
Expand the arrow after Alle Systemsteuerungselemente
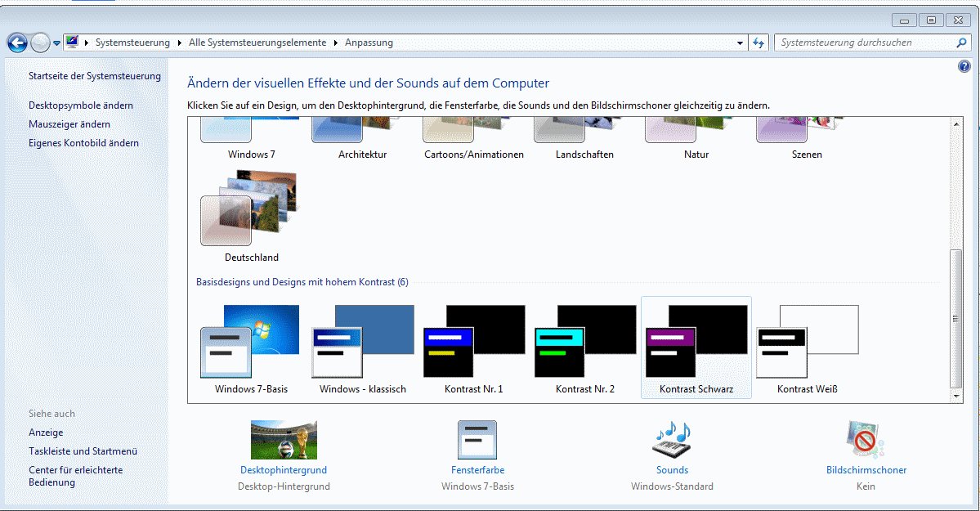point(336,43)
